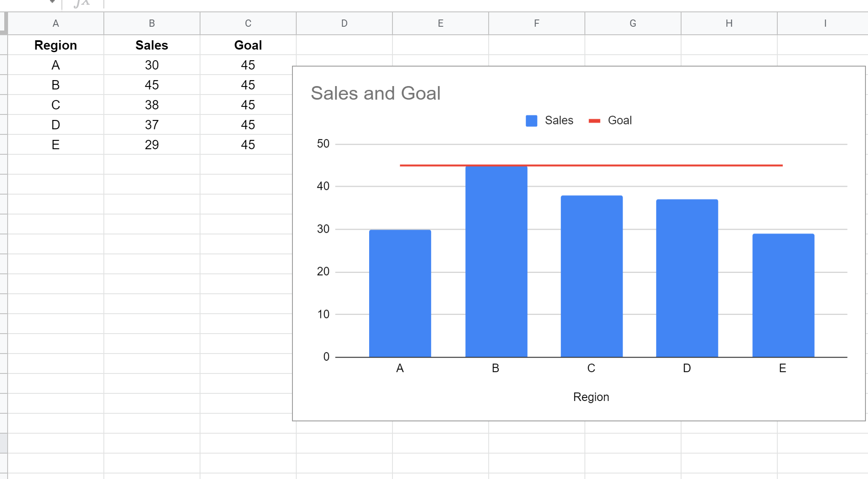Select column header C

[248, 23]
